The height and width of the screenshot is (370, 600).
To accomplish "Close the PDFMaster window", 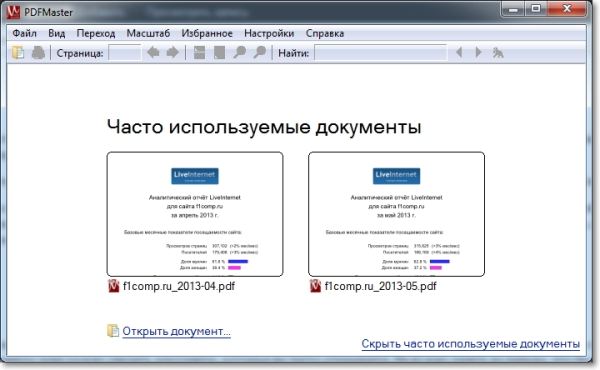I will pyautogui.click(x=567, y=9).
